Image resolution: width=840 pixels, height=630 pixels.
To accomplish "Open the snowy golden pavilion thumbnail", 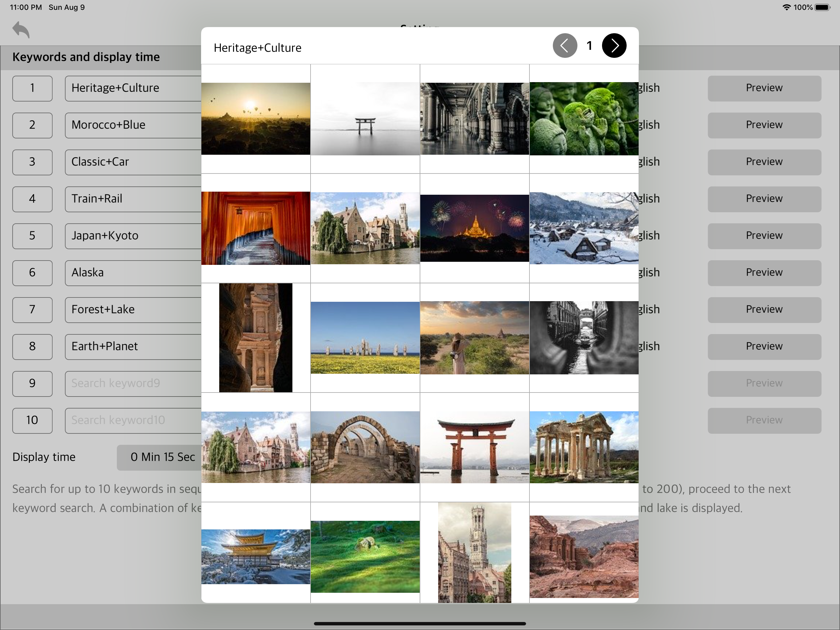I will (x=256, y=556).
